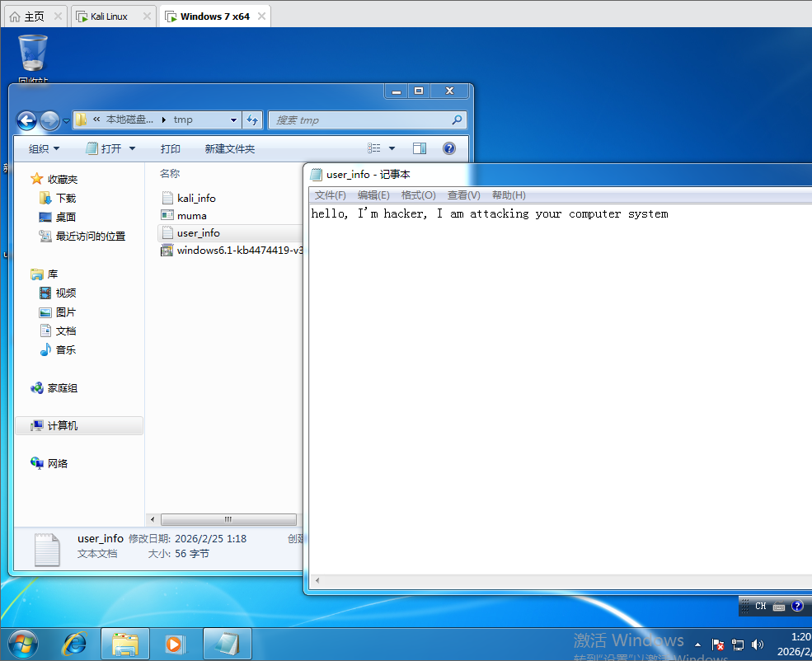Expand the address bar history dropdown
Viewport: 812px width, 661px height.
tap(233, 120)
